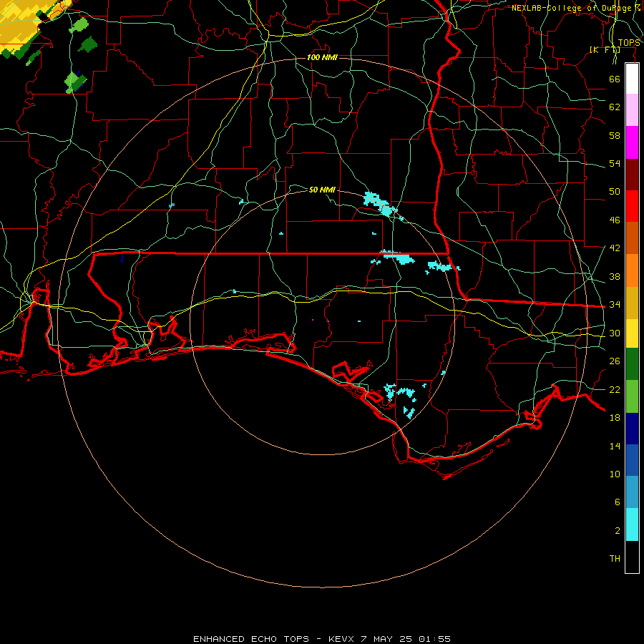Screen dimensions: 644x644
Task: Click the legend value 18
Action: pos(615,417)
